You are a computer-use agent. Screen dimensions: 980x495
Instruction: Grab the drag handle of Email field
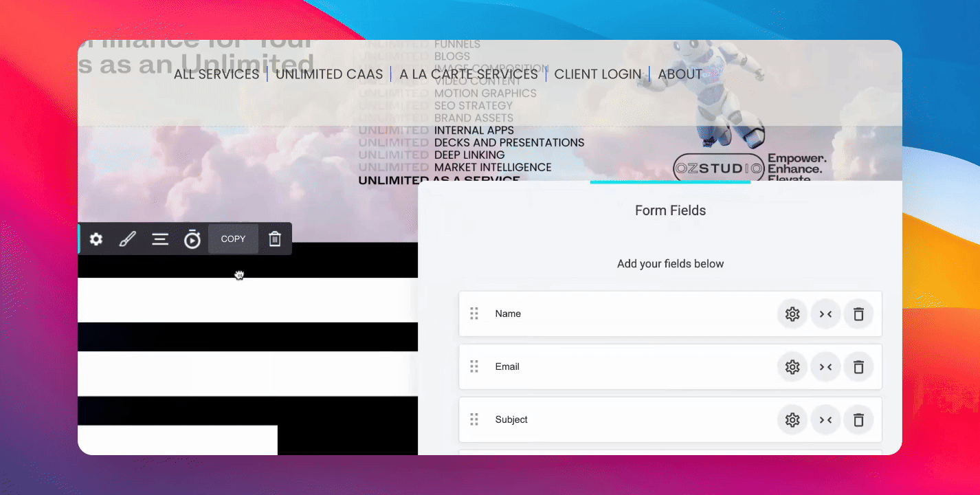click(474, 366)
